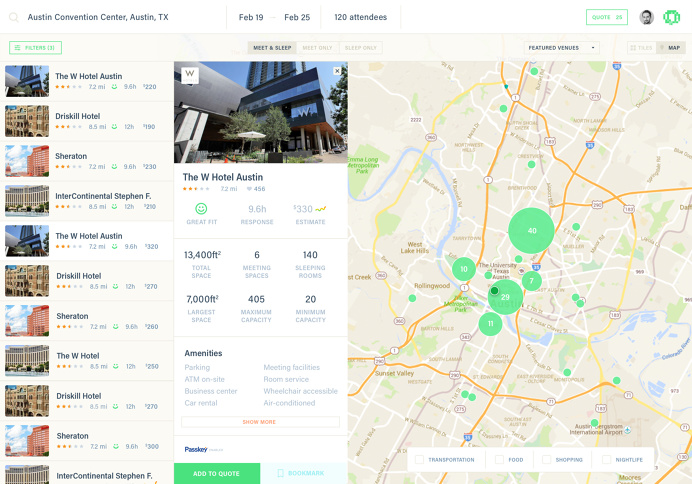Select the Meet Only tab
This screenshot has width=692, height=484.
(x=317, y=48)
